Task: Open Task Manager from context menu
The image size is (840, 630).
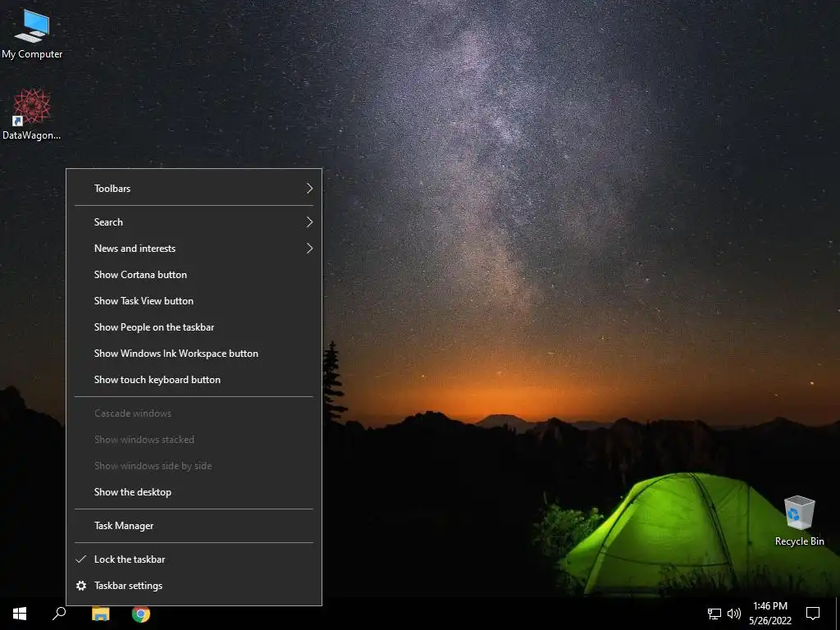Action: point(194,526)
